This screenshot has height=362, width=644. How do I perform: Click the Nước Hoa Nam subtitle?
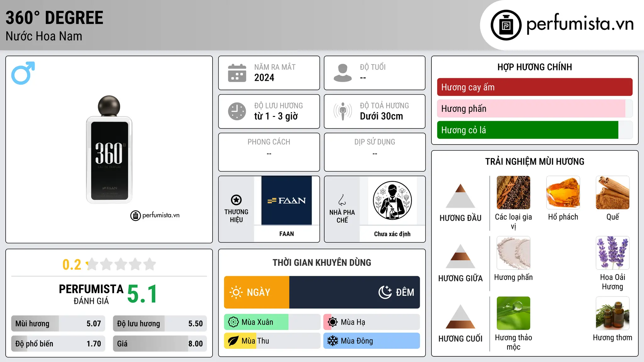(x=44, y=36)
